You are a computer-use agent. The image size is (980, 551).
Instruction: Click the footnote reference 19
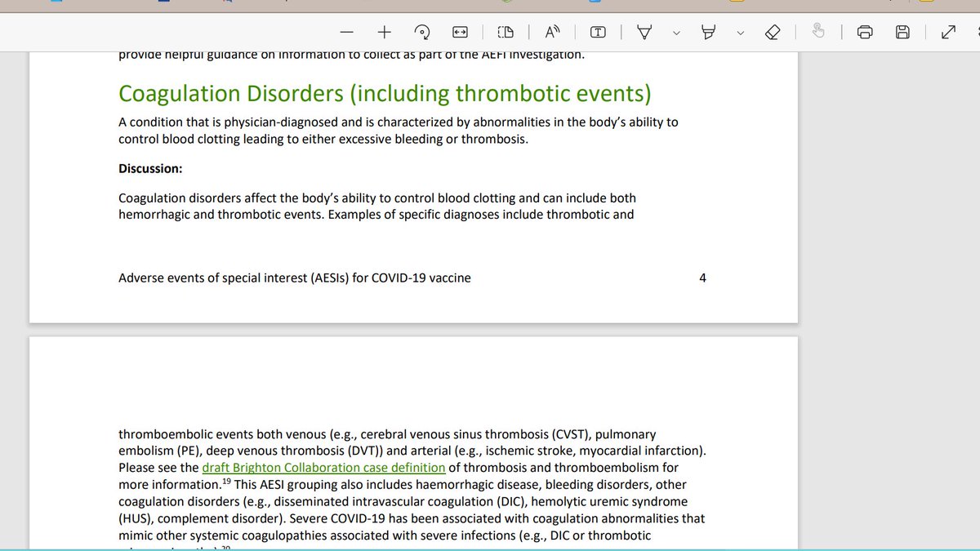click(x=227, y=480)
